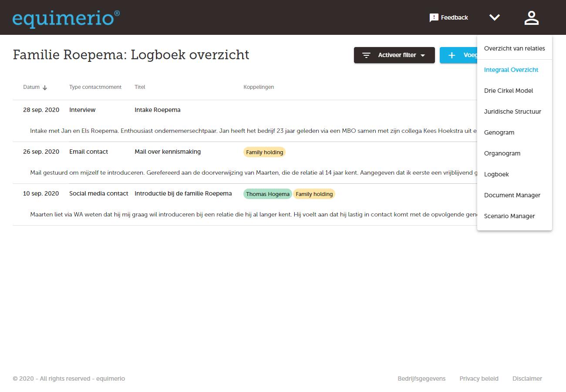Viewport: 566px width, 392px height.
Task: Open the Intake Roepema log entry
Action: point(157,110)
